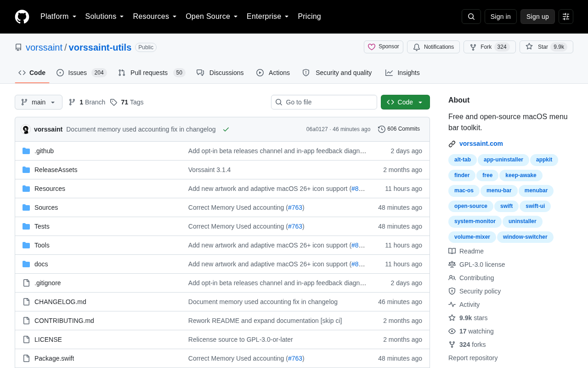Click the CHANGELOG.md file icon
Viewport: 588px width, 368px height.
pos(26,302)
